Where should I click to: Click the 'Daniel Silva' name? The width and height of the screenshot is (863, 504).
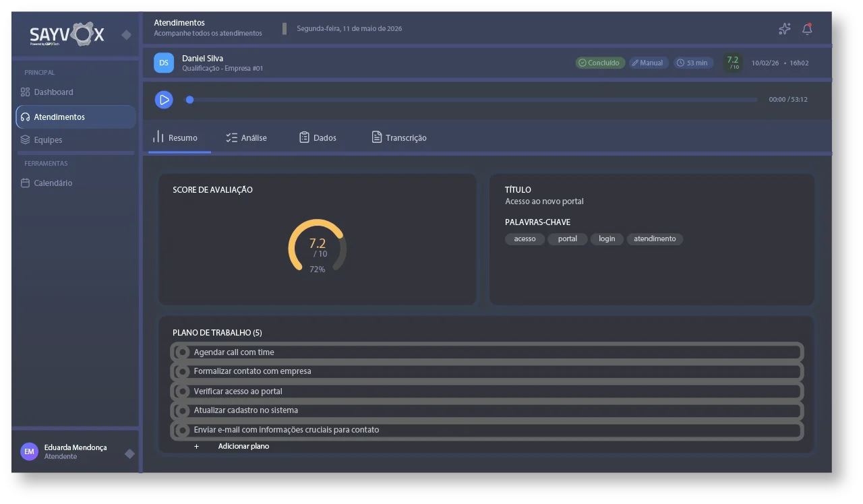pyautogui.click(x=202, y=59)
